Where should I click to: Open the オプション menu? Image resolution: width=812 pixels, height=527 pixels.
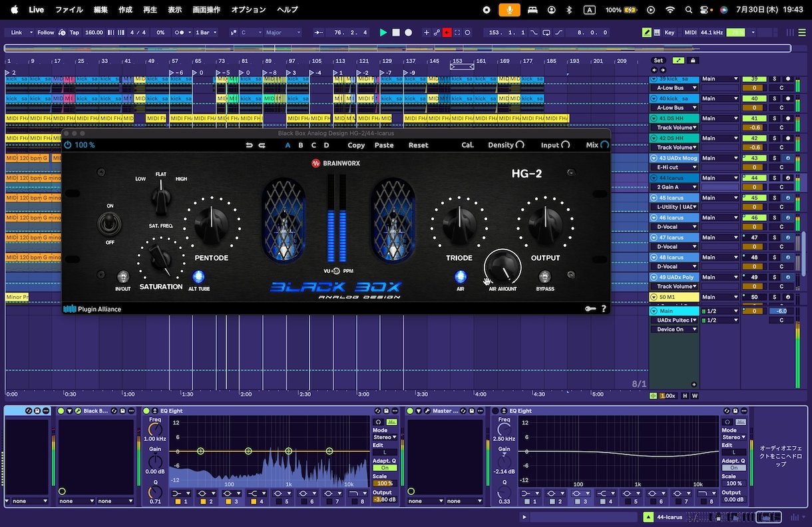(248, 10)
